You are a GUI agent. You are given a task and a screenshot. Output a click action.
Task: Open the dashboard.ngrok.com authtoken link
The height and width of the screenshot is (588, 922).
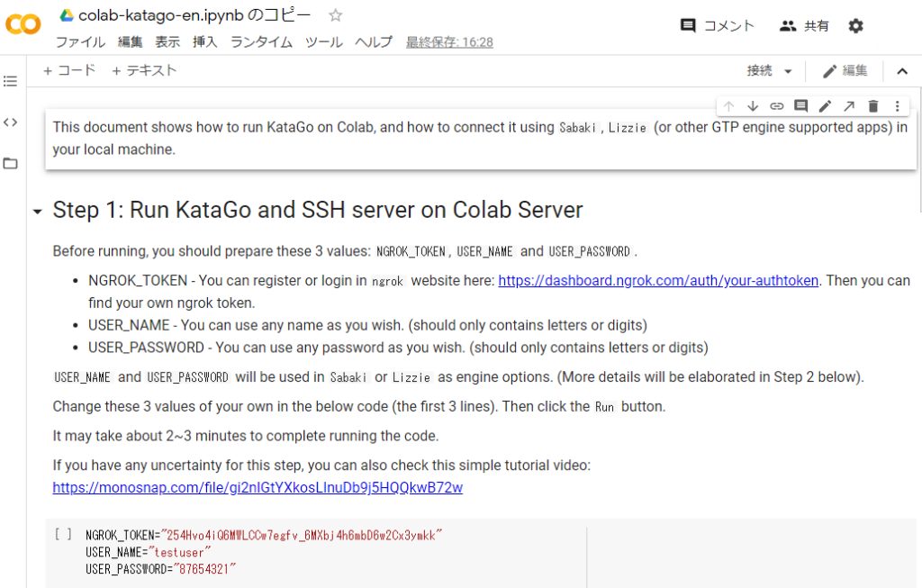tap(658, 280)
